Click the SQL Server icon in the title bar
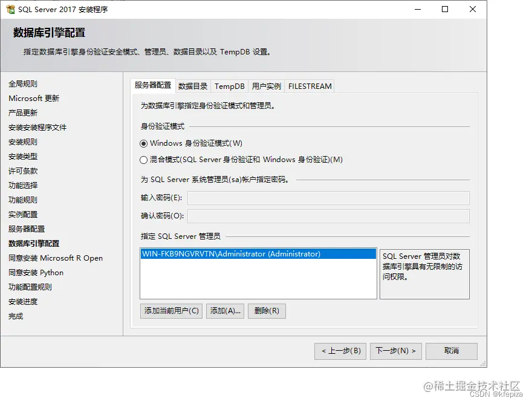Image resolution: width=532 pixels, height=404 pixels. tap(11, 9)
